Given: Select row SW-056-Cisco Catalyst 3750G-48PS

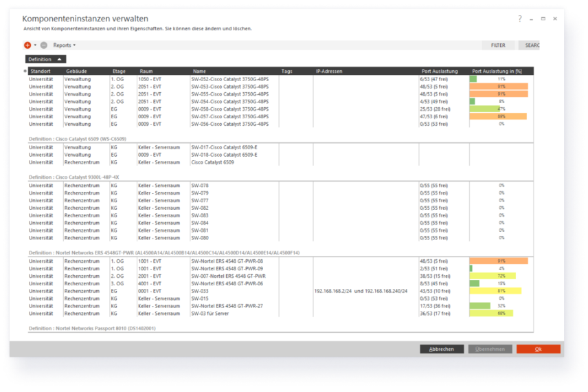Looking at the screenshot, I should click(x=280, y=124).
